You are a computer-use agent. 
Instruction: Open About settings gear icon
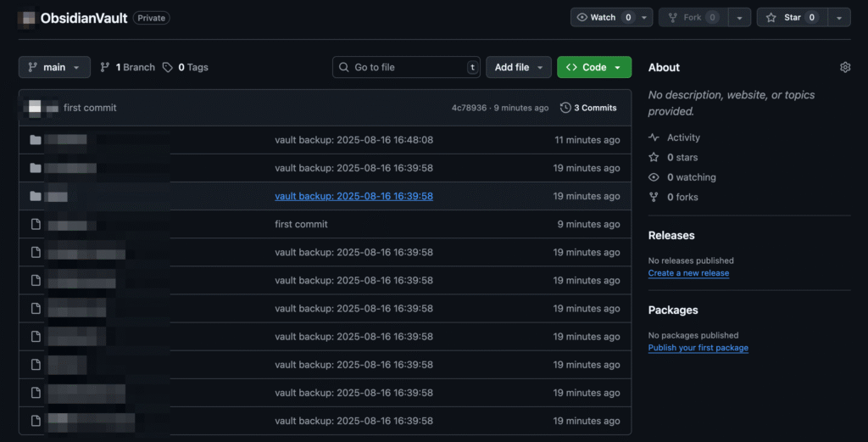point(845,67)
